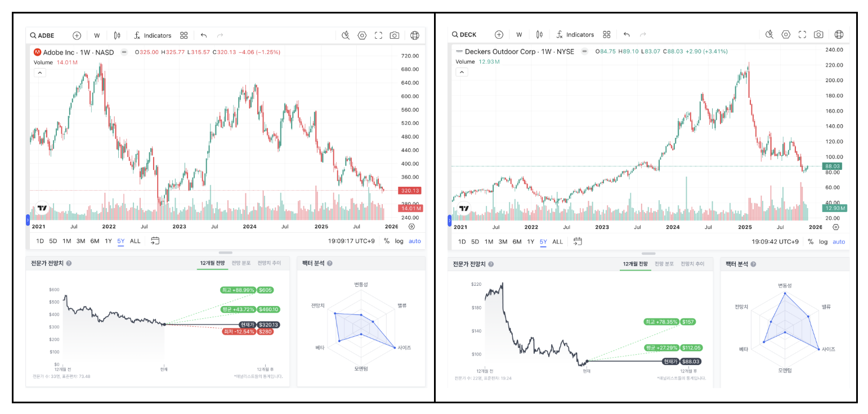Take snapshot with camera icon on ADBE chart
The width and height of the screenshot is (868, 414).
coord(395,35)
